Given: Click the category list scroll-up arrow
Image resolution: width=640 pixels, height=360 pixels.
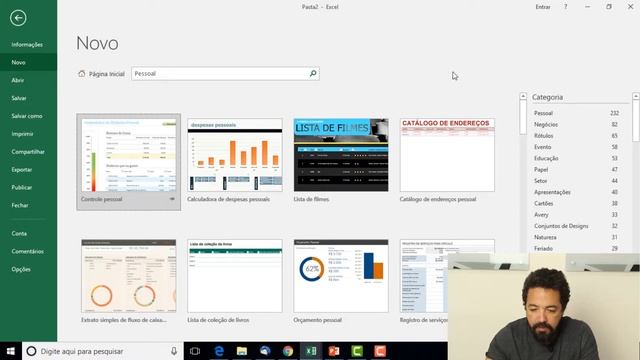Looking at the screenshot, I should coord(636,96).
